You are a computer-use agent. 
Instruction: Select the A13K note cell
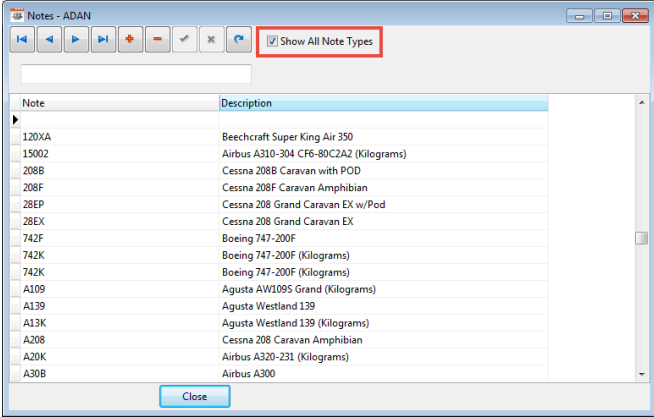(x=120, y=323)
